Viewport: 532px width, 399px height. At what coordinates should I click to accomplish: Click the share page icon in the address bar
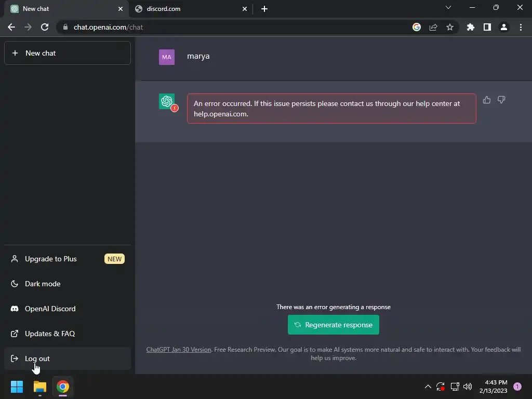[433, 27]
